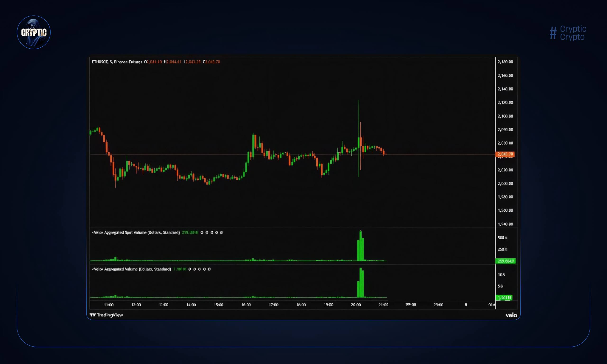This screenshot has width=607, height=364.
Task: Click last control icon beside Aggregated Volume indicator
Action: [209, 269]
